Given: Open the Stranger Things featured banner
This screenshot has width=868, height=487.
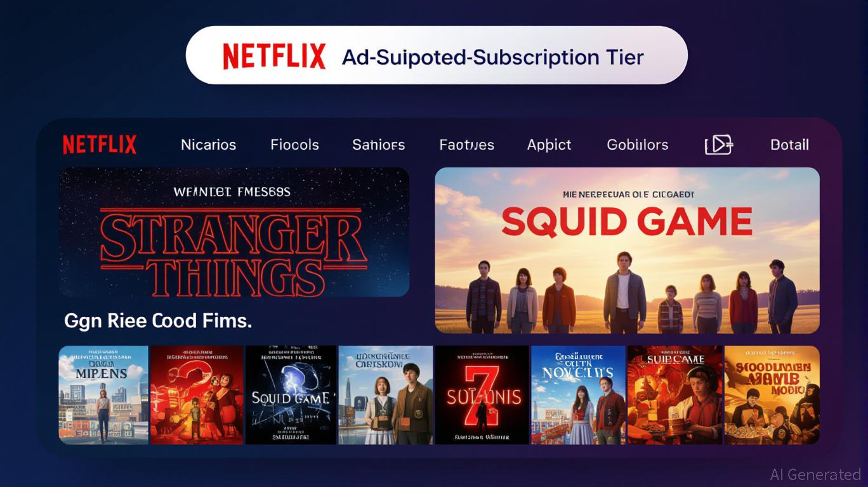Looking at the screenshot, I should tap(234, 232).
